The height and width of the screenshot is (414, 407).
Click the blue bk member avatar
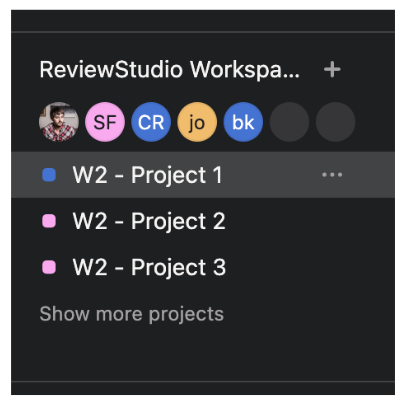coord(243,122)
